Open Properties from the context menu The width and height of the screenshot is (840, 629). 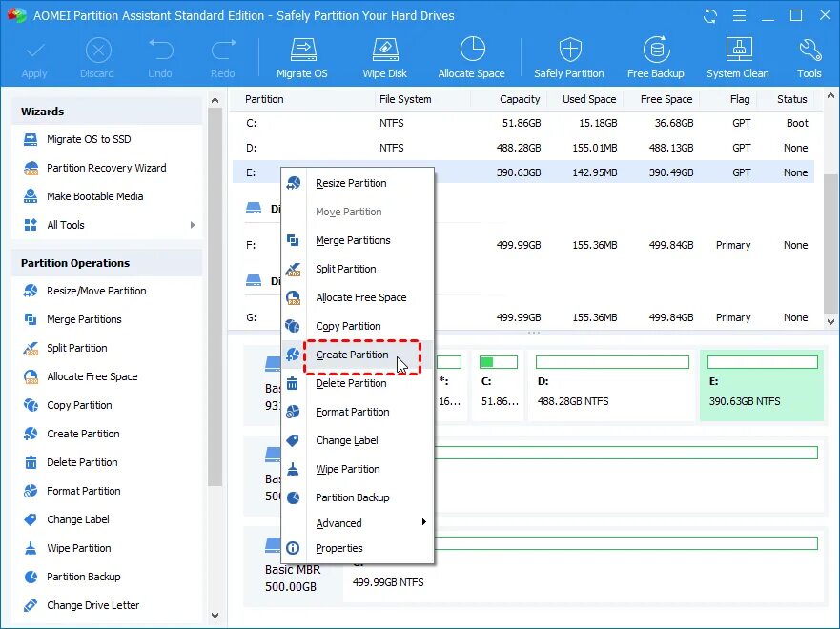[358, 548]
